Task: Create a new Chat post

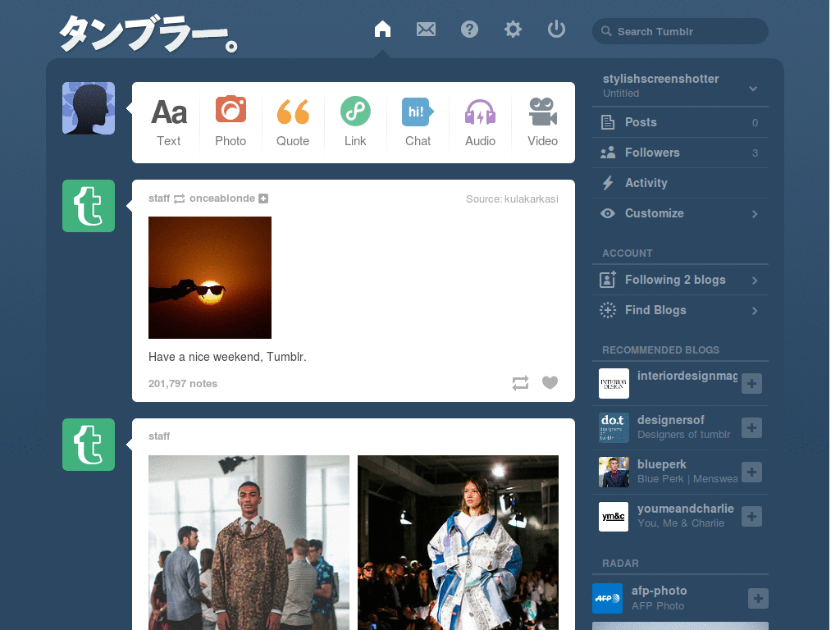Action: (418, 122)
